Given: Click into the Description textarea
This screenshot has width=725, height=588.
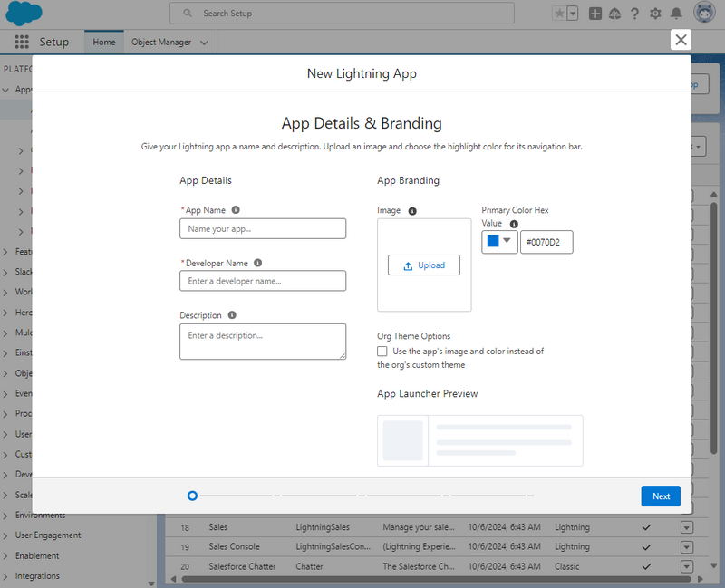Looking at the screenshot, I should pos(263,342).
